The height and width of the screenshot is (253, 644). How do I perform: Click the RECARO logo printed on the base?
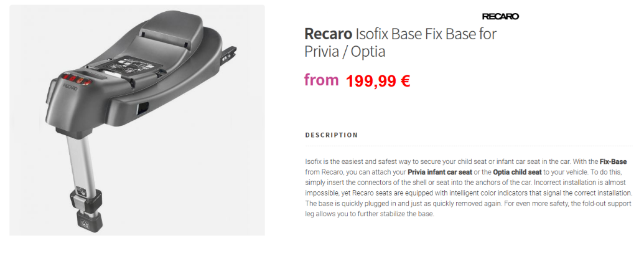[70, 86]
